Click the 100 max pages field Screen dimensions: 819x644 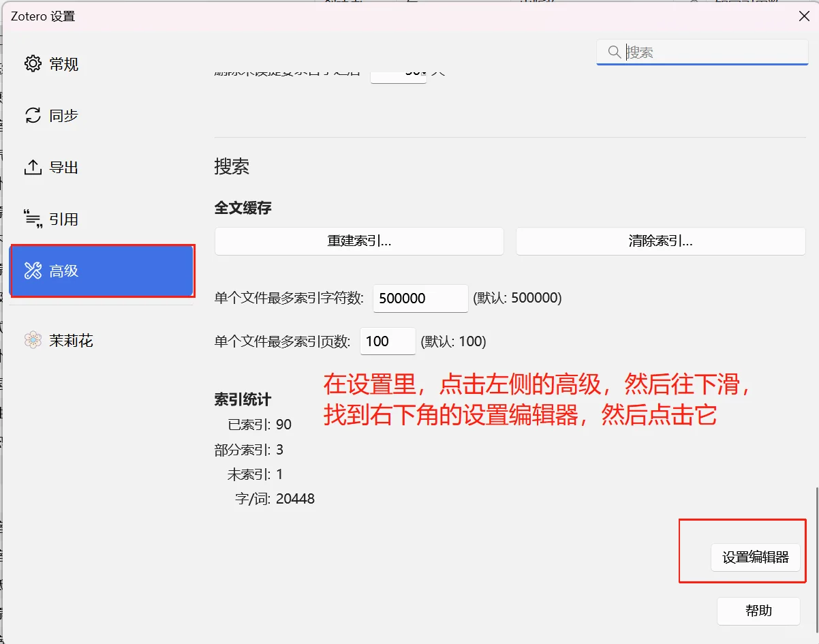pyautogui.click(x=387, y=341)
